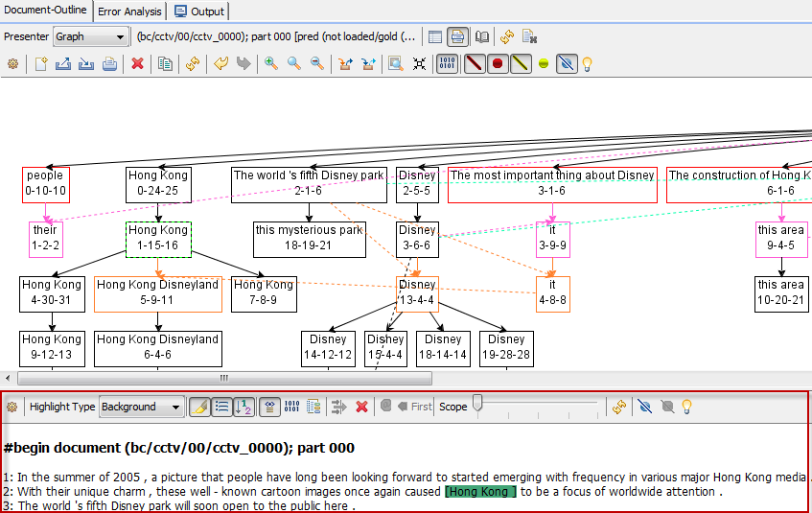Image resolution: width=812 pixels, height=513 pixels.
Task: Click the yellow-green circle icon
Action: [x=544, y=63]
